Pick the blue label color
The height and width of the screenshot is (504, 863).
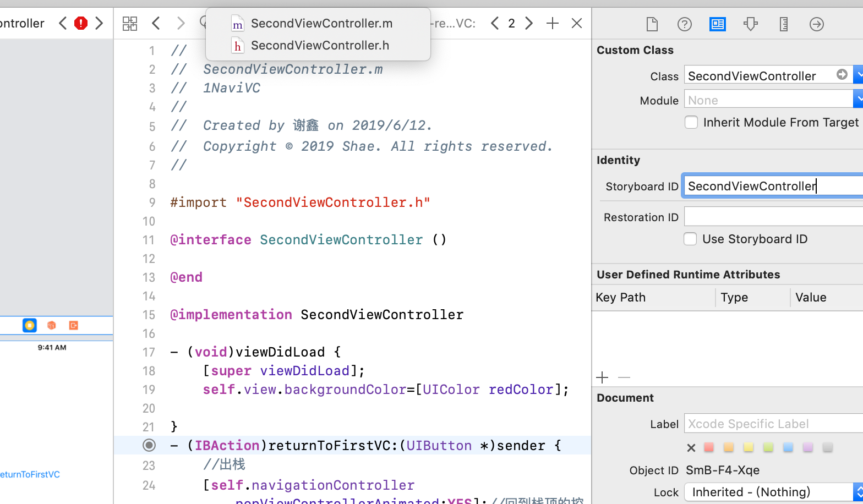pyautogui.click(x=788, y=447)
